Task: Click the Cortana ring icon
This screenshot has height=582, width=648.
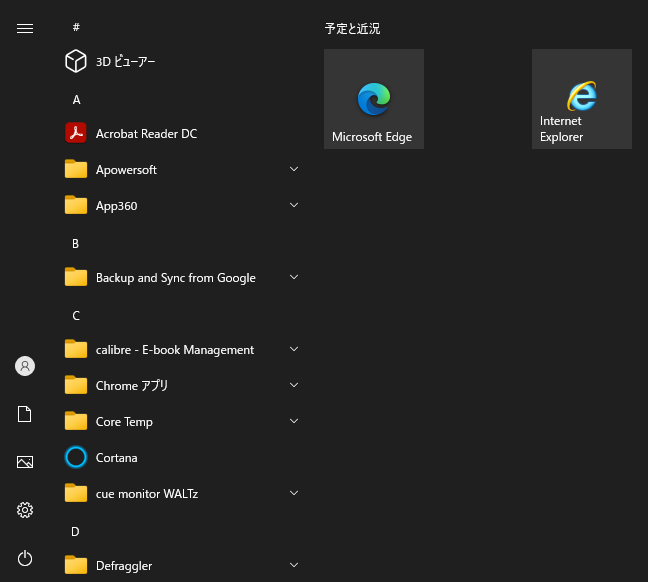Action: (76, 457)
